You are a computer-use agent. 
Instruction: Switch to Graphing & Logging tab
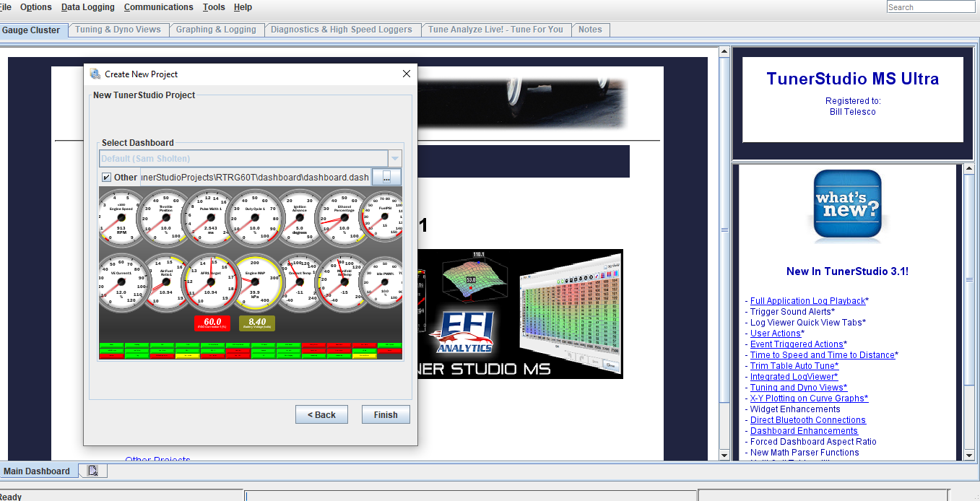pos(216,30)
